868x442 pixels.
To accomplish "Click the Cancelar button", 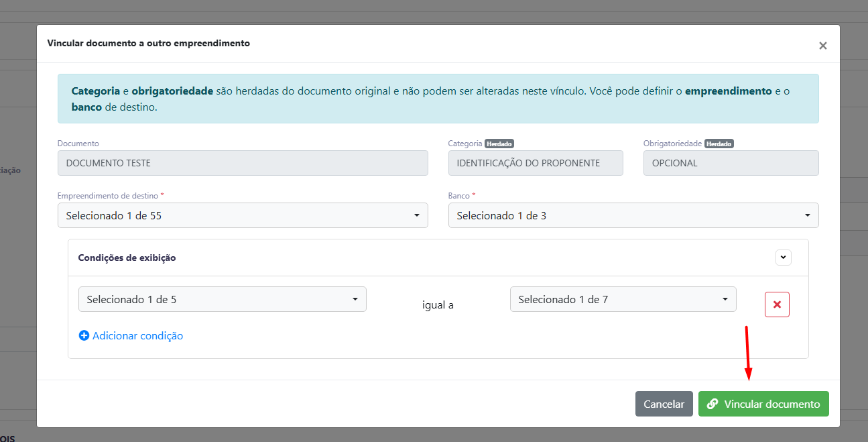I will pos(664,404).
